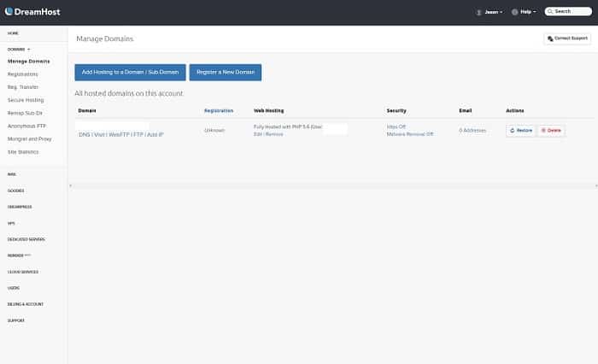The image size is (598, 364).
Task: Click the Malware Removal Off link
Action: [410, 134]
